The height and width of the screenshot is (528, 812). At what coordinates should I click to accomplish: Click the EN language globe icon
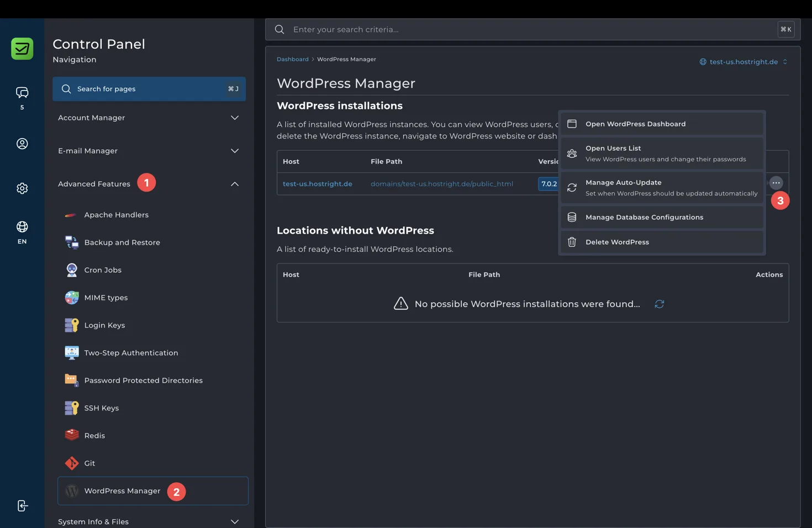tap(22, 227)
